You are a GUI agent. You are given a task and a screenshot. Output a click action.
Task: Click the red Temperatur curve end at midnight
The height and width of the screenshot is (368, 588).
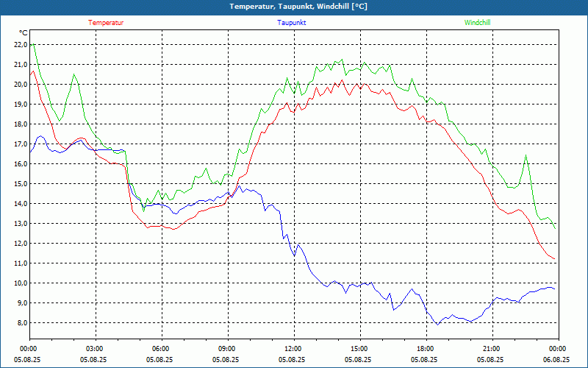pyautogui.click(x=554, y=259)
